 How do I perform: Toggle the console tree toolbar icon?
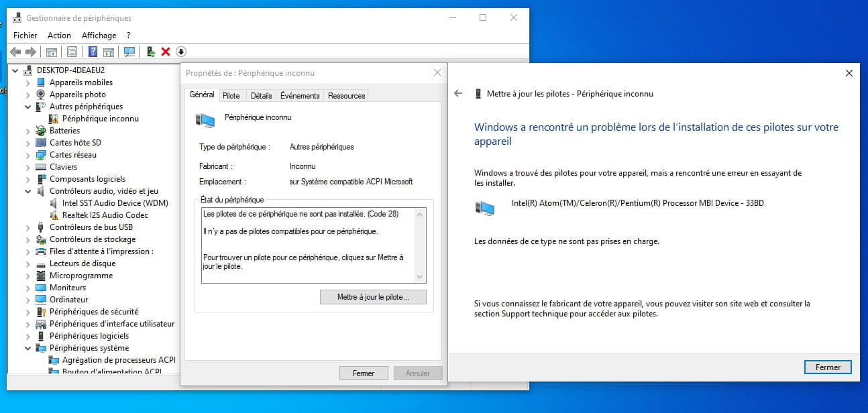52,52
